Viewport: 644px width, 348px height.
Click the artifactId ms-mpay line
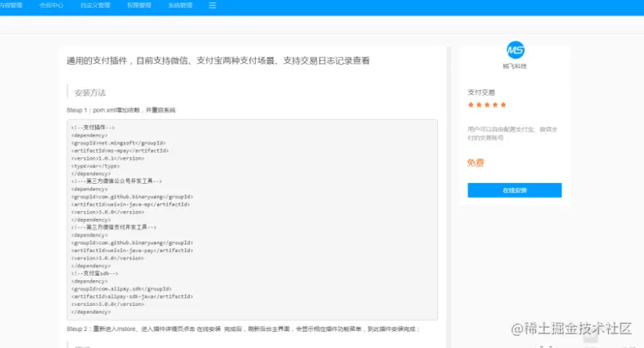click(120, 150)
